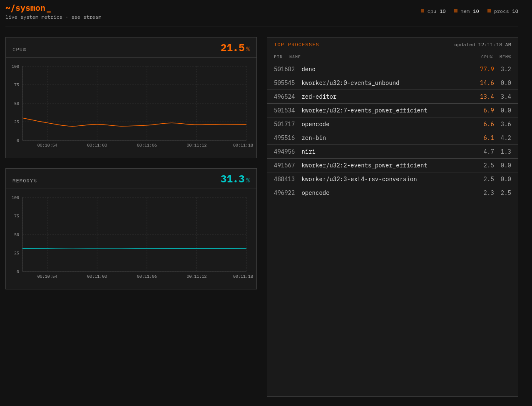The width and height of the screenshot is (532, 406).
Task: Select the zen-bin process row
Action: tap(393, 138)
